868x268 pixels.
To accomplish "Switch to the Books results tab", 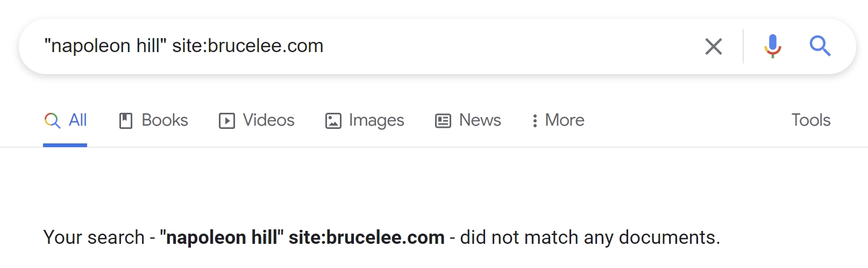I will pos(165,120).
